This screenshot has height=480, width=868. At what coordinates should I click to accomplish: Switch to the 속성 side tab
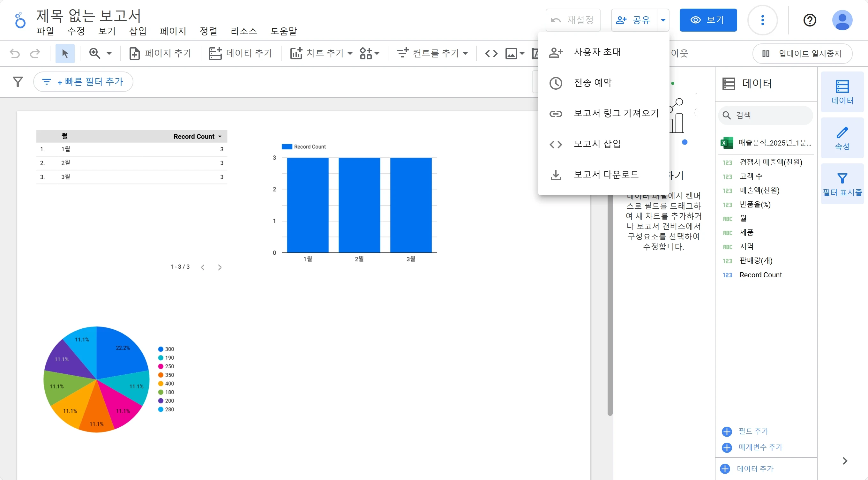842,138
